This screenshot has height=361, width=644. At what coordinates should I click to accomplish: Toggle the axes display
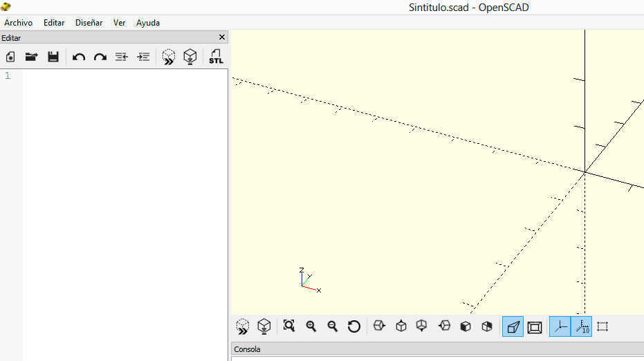(x=560, y=326)
